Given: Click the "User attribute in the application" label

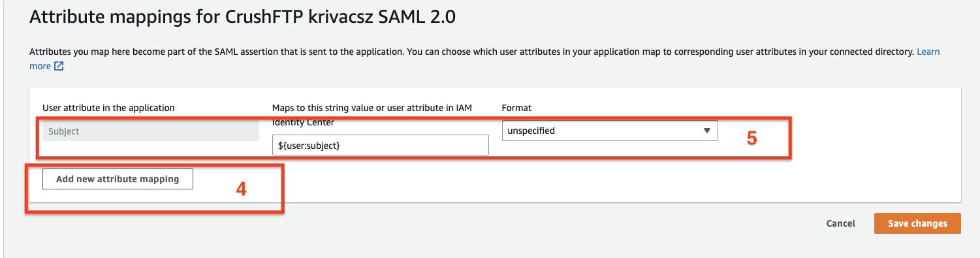Looking at the screenshot, I should point(108,108).
